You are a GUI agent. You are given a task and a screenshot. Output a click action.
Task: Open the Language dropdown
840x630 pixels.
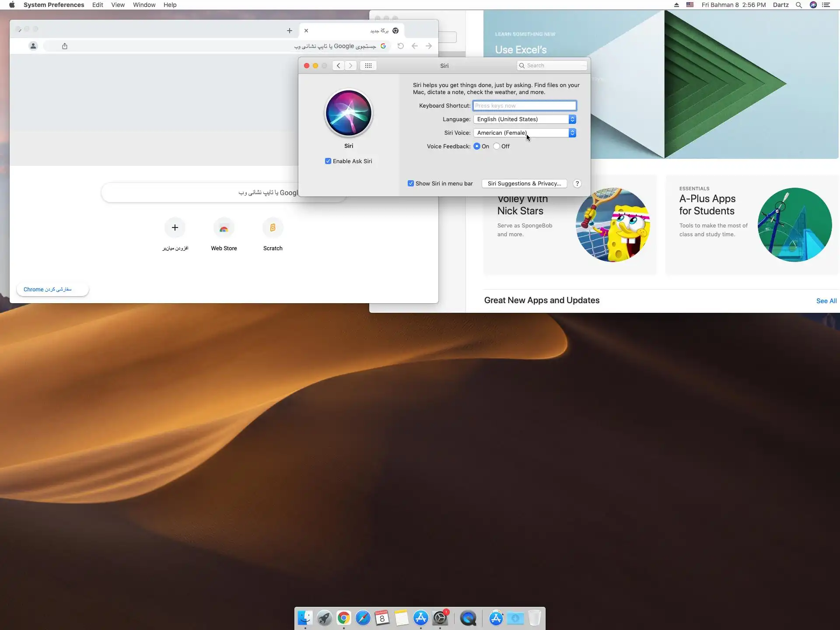pos(525,119)
